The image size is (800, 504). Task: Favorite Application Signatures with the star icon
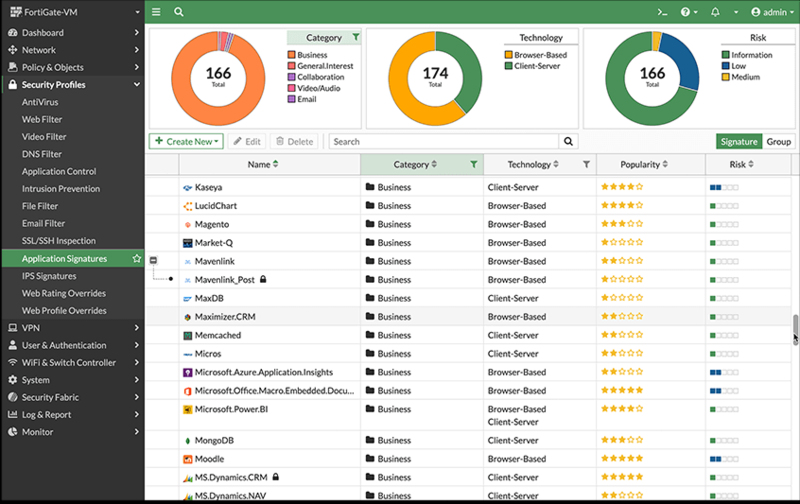point(136,259)
